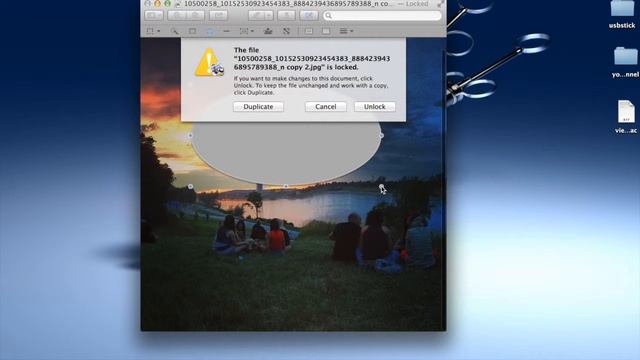Select the Instant Alpha wand tool
Viewport: 640px width, 360px height.
[x=174, y=31]
